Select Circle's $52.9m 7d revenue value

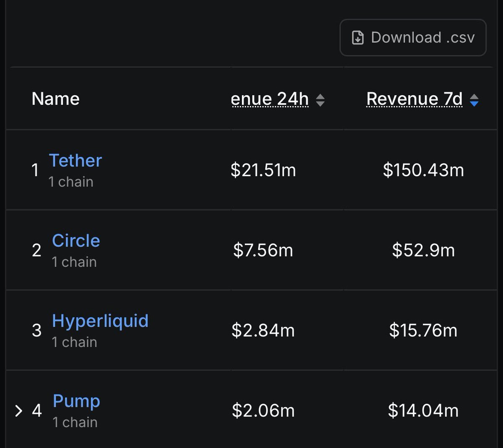coord(423,250)
